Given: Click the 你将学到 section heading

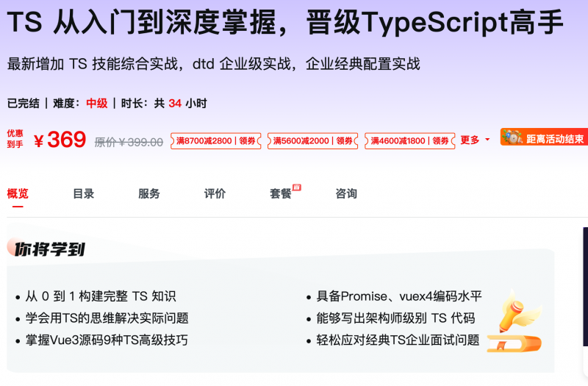Looking at the screenshot, I should (x=49, y=249).
